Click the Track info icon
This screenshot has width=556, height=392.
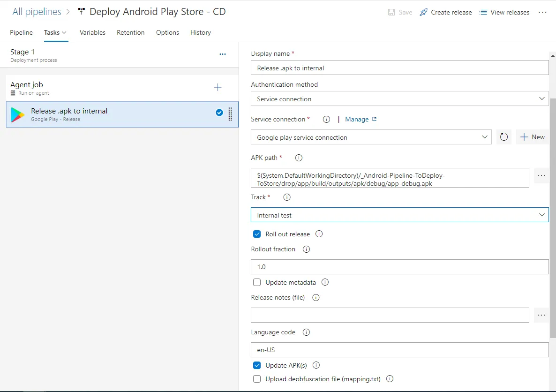click(287, 197)
